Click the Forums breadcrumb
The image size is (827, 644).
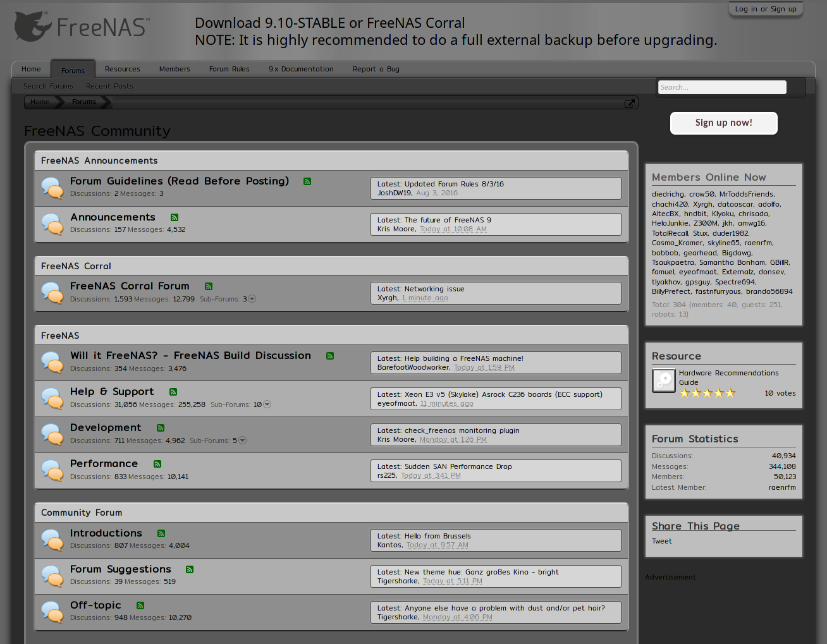[84, 102]
